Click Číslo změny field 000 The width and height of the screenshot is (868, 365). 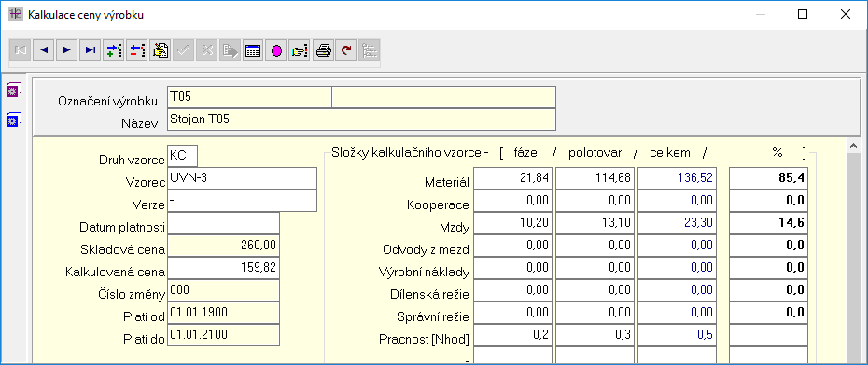point(223,290)
